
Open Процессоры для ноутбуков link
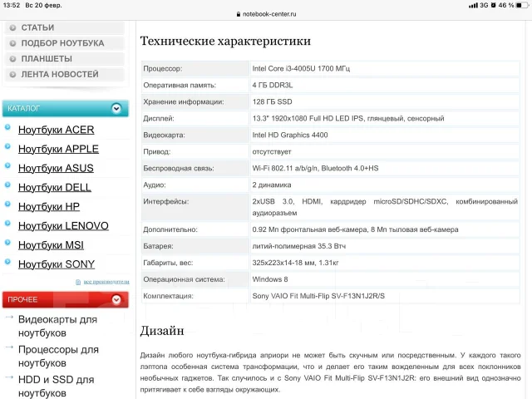[58, 357]
